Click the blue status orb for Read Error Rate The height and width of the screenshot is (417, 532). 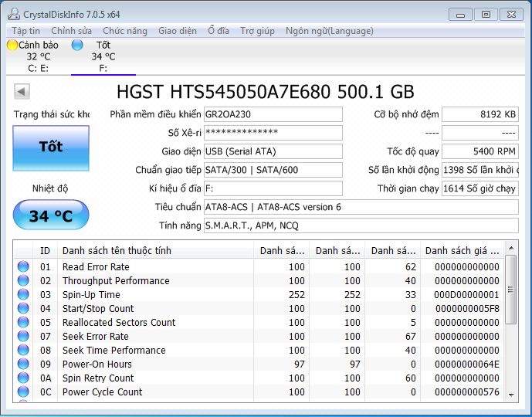pyautogui.click(x=23, y=267)
